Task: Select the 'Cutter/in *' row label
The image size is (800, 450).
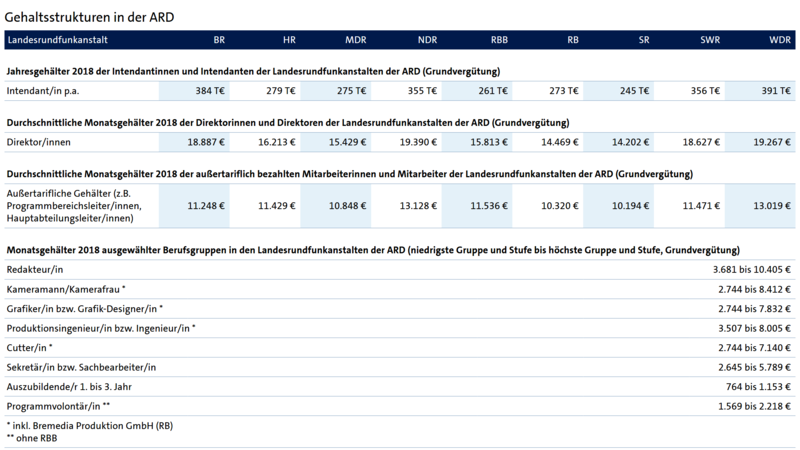Action: [x=32, y=347]
